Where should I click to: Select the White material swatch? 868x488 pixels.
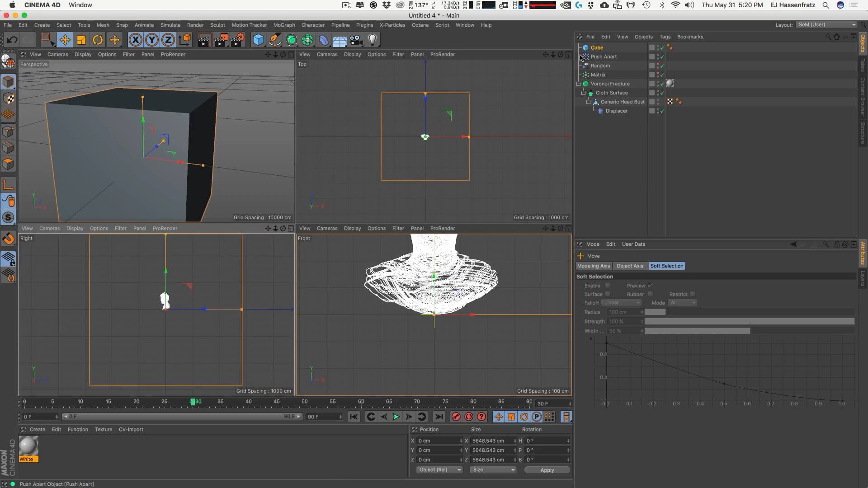28,447
